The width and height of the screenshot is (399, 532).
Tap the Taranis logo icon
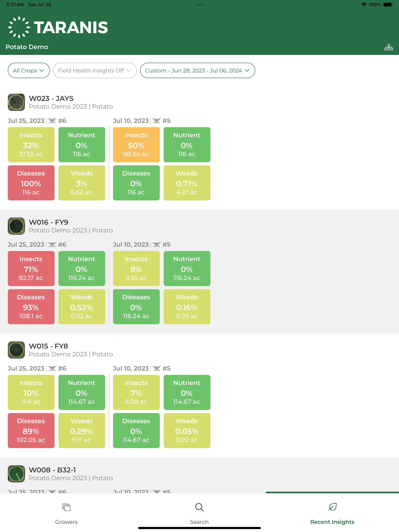(19, 27)
